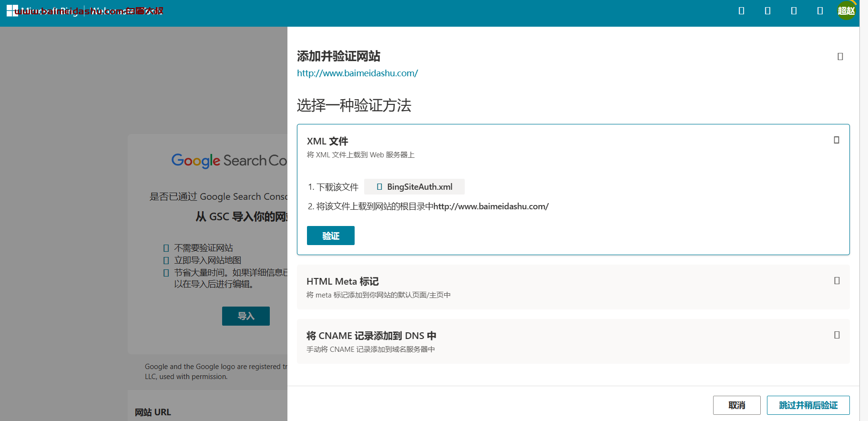Click the header icon nearest the avatar
Image resolution: width=868 pixels, height=421 pixels.
click(820, 11)
